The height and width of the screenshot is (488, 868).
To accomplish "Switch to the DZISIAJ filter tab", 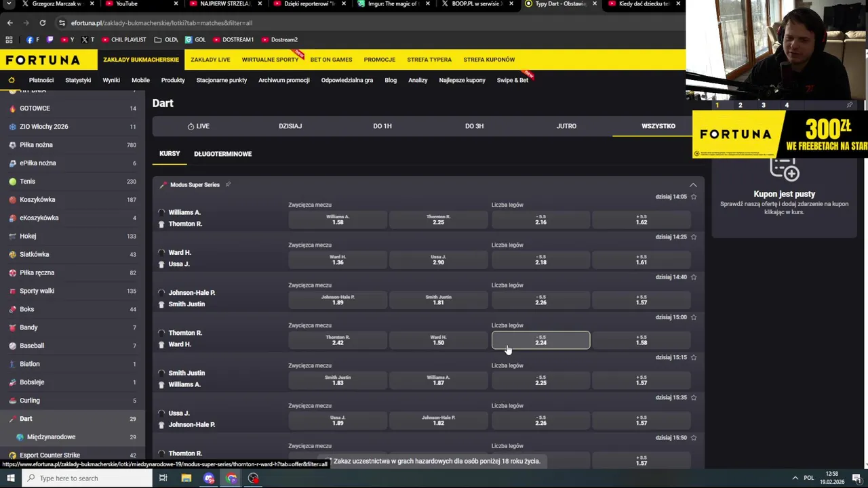I will tap(290, 126).
